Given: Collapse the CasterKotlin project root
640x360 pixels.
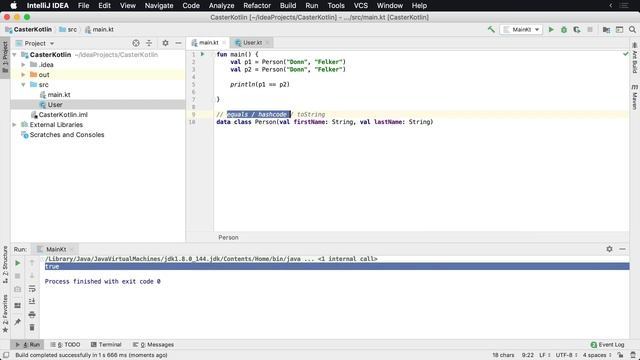Looking at the screenshot, I should pyautogui.click(x=15, y=55).
